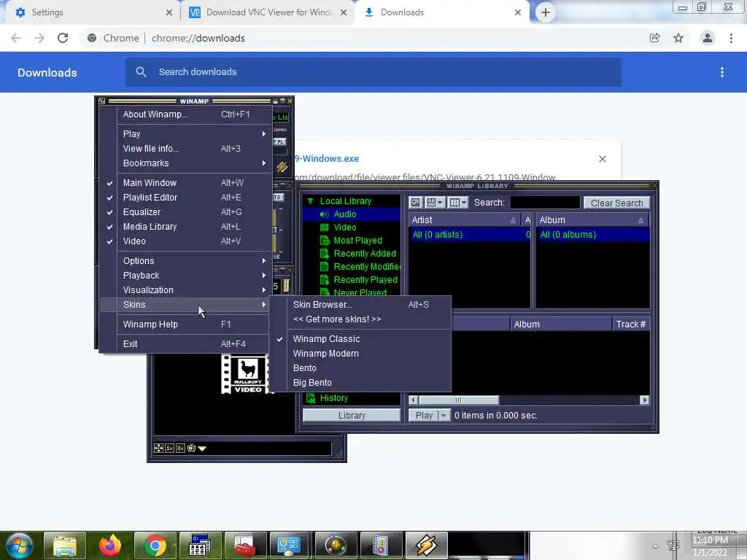The width and height of the screenshot is (747, 560).
Task: Click the Recently Added playlist icon
Action: 325,253
